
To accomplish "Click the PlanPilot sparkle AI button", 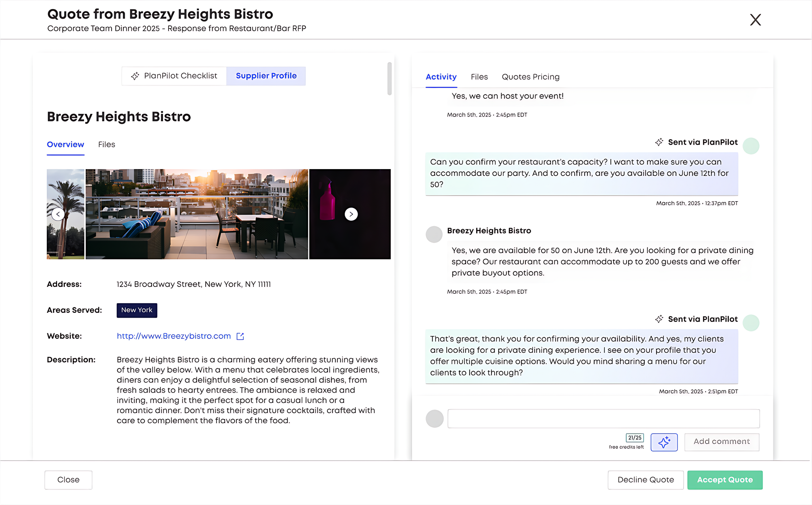I will coord(664,442).
